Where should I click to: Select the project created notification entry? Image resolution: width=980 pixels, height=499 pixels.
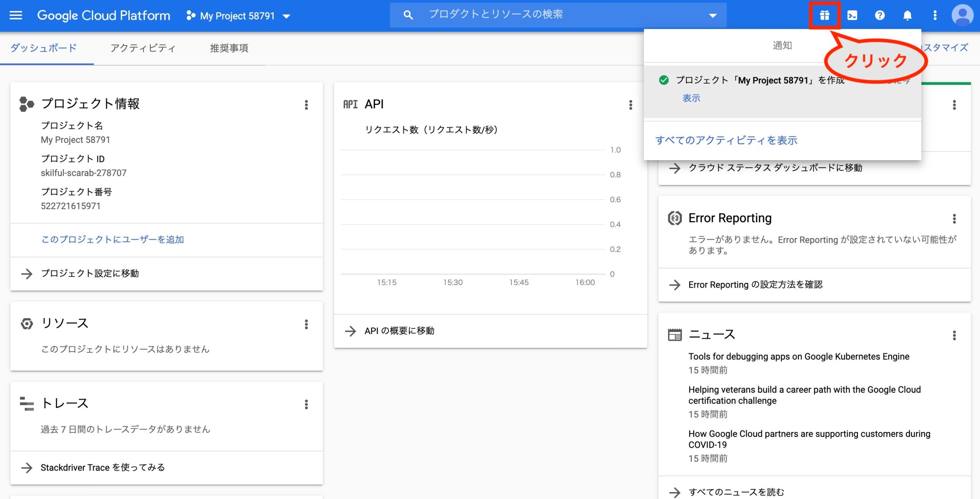782,92
